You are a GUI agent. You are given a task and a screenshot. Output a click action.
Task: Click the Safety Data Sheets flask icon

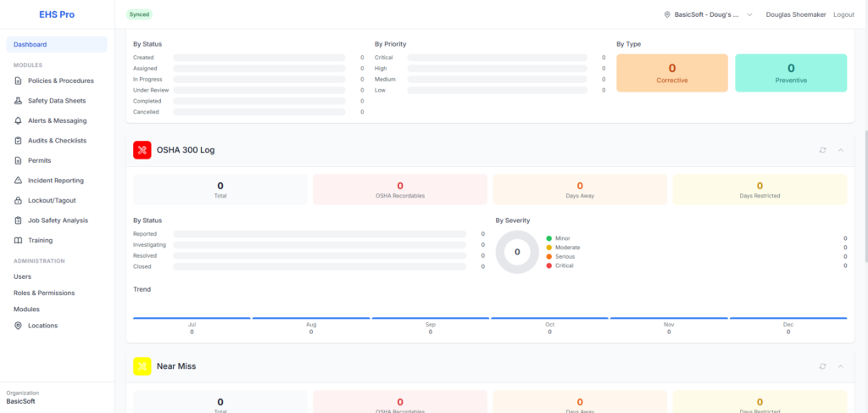coord(19,101)
